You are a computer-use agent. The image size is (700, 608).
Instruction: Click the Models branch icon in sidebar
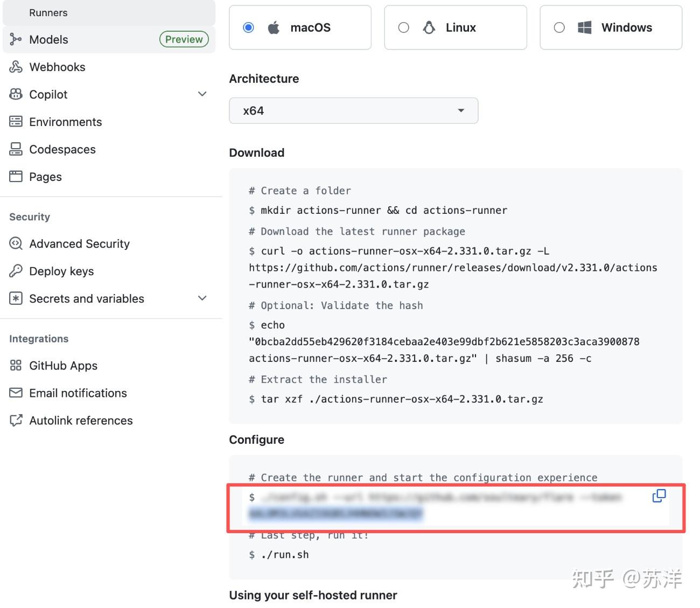point(16,39)
